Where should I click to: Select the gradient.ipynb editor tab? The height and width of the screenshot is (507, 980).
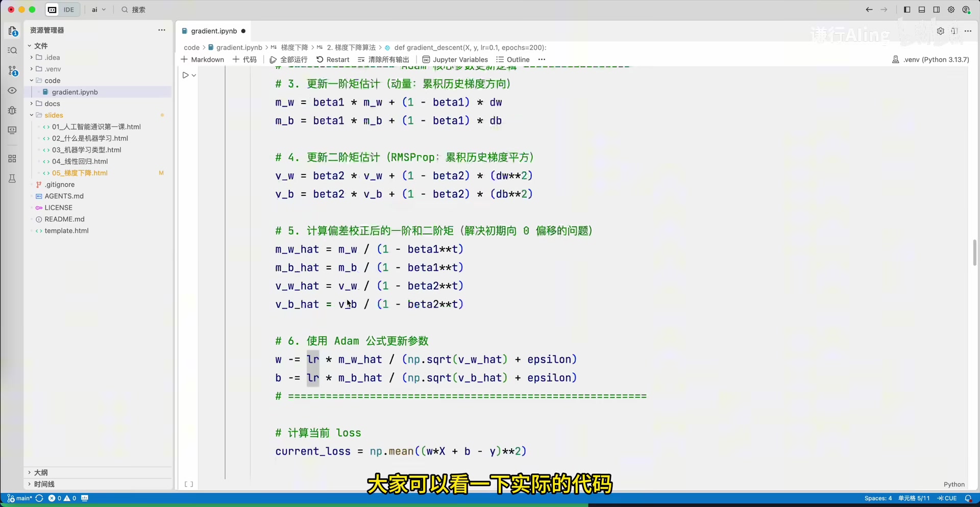tap(214, 31)
